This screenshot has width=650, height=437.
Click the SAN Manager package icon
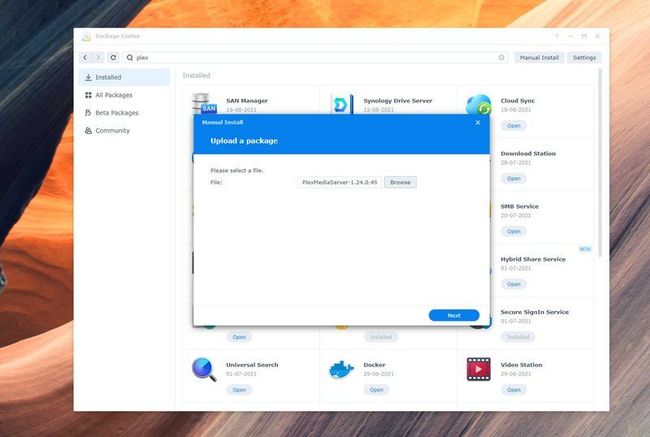(204, 104)
